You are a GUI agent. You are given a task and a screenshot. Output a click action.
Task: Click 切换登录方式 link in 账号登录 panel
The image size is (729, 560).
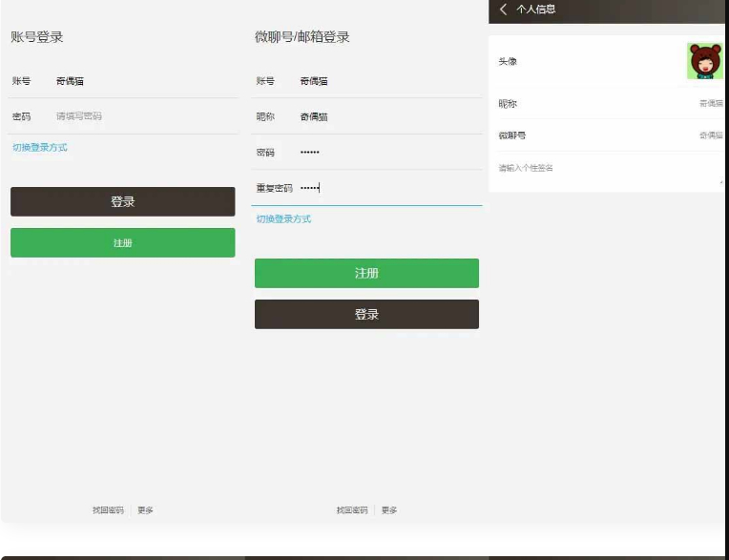click(x=40, y=148)
